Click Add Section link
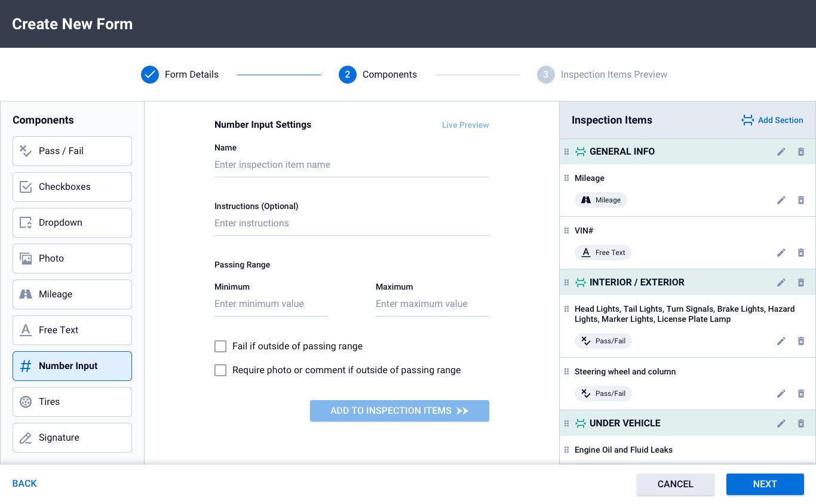 coord(772,120)
